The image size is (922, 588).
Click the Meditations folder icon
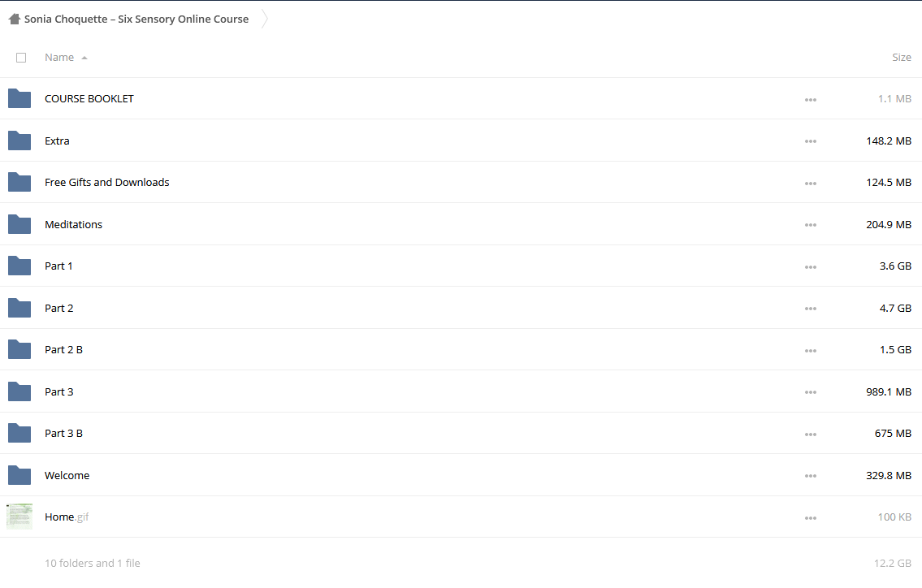[19, 224]
